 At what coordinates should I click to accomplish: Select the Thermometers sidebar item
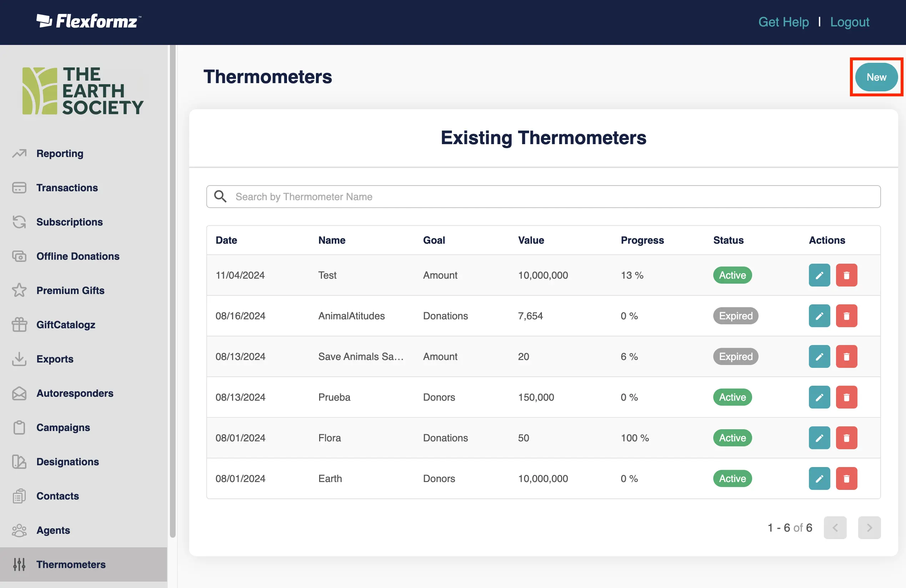[x=71, y=564]
